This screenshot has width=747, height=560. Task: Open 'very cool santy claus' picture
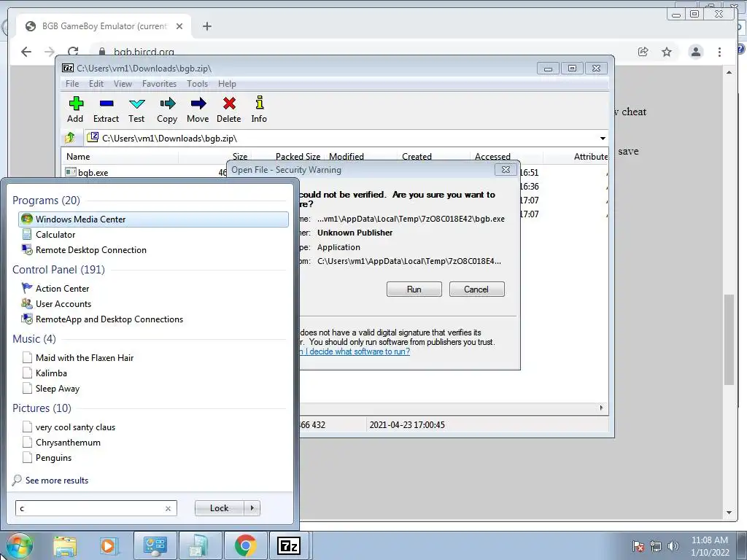pos(75,427)
